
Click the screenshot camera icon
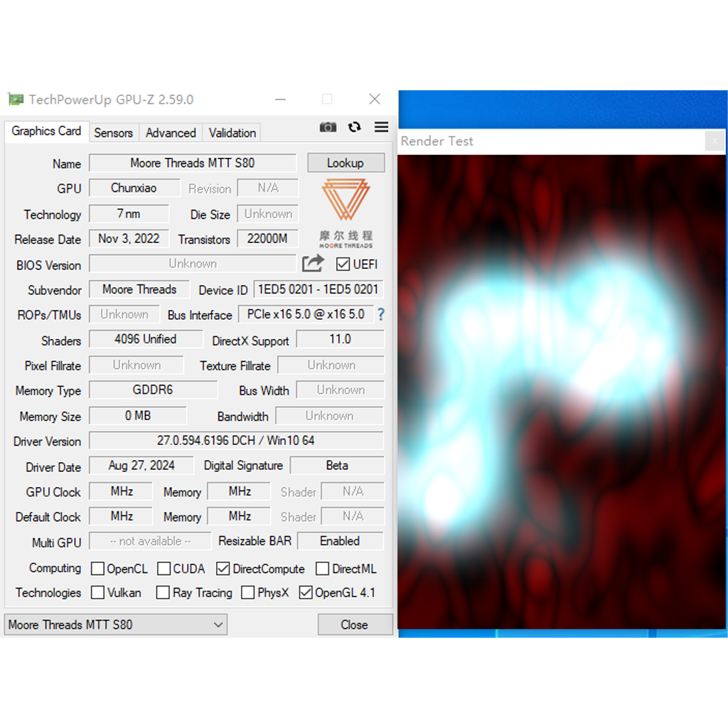click(x=328, y=127)
